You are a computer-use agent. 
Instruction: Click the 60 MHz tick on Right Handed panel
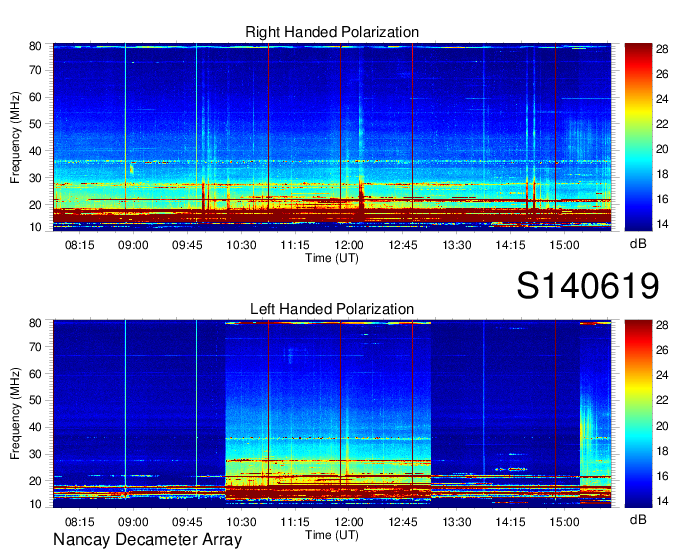point(35,97)
